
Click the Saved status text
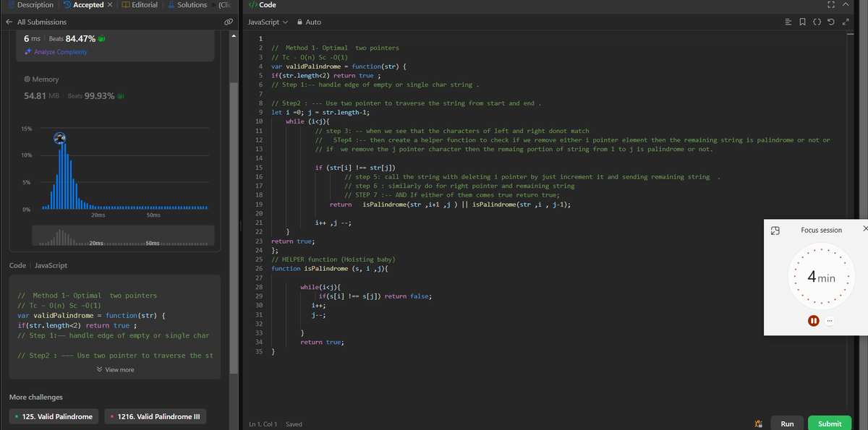tap(294, 424)
